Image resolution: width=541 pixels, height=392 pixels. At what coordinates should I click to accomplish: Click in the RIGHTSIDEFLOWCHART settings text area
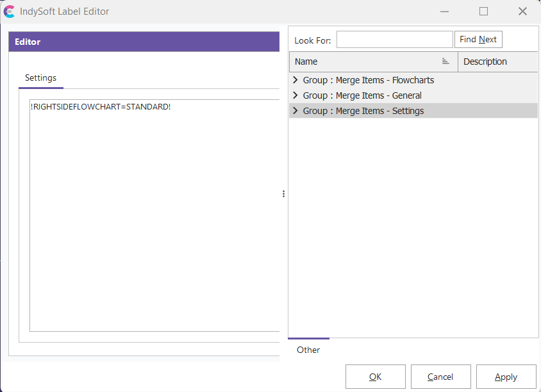tap(154, 211)
